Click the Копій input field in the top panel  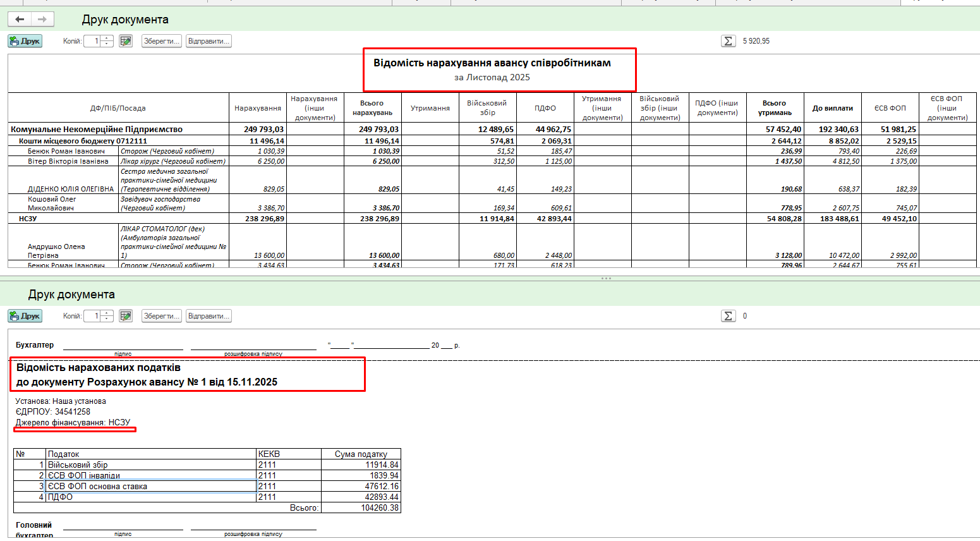tap(92, 41)
